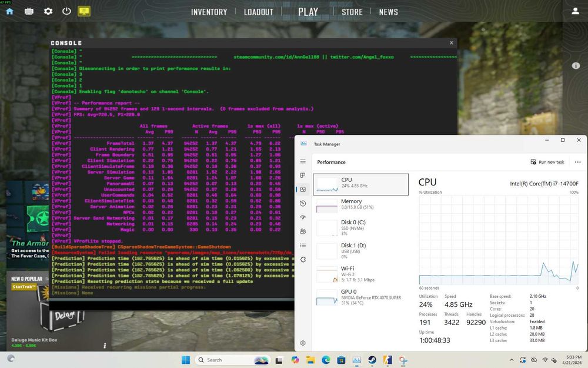
Task: Click the yellow monitor icon in top bar
Action: point(84,11)
